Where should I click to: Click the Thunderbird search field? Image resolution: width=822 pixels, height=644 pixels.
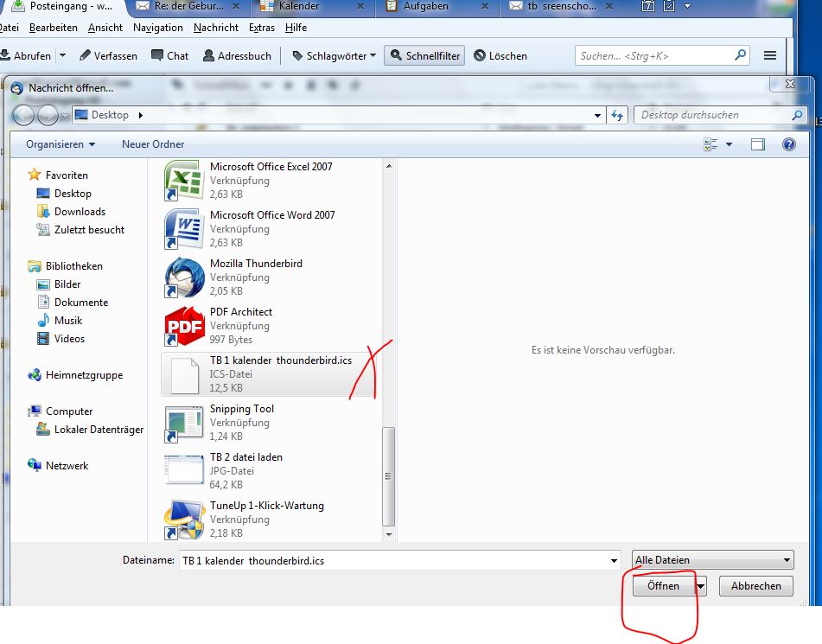[x=663, y=55]
